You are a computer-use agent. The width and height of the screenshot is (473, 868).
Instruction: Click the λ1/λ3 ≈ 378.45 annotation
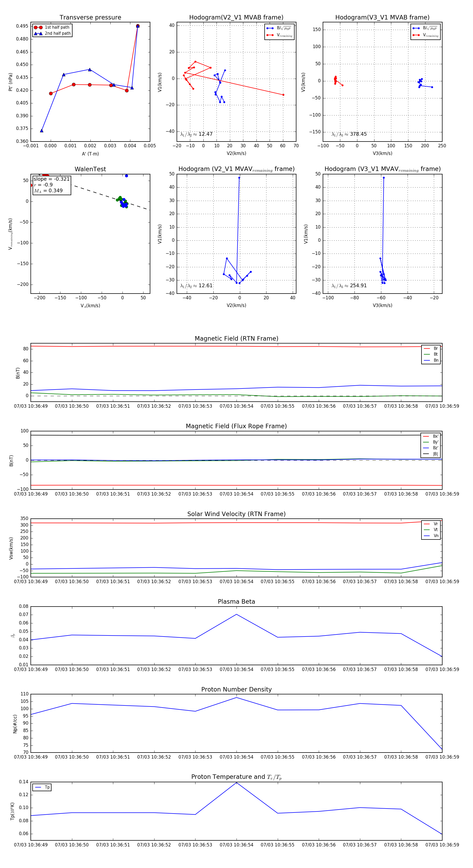click(349, 134)
